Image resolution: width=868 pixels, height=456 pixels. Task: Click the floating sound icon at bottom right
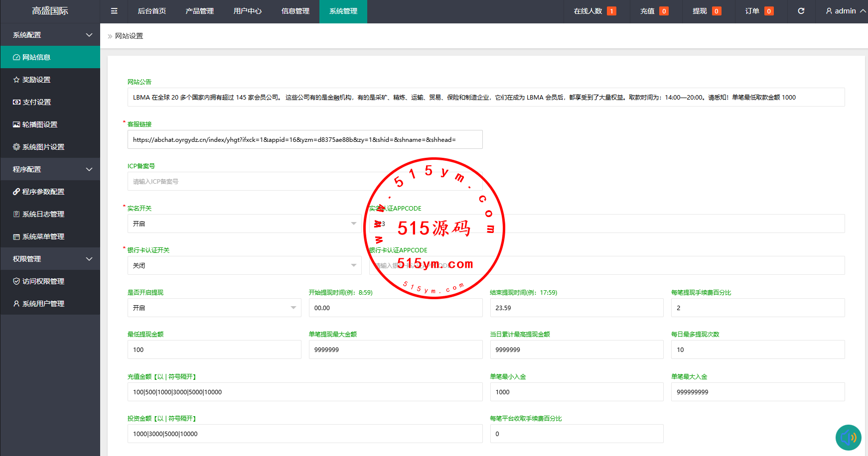[848, 437]
